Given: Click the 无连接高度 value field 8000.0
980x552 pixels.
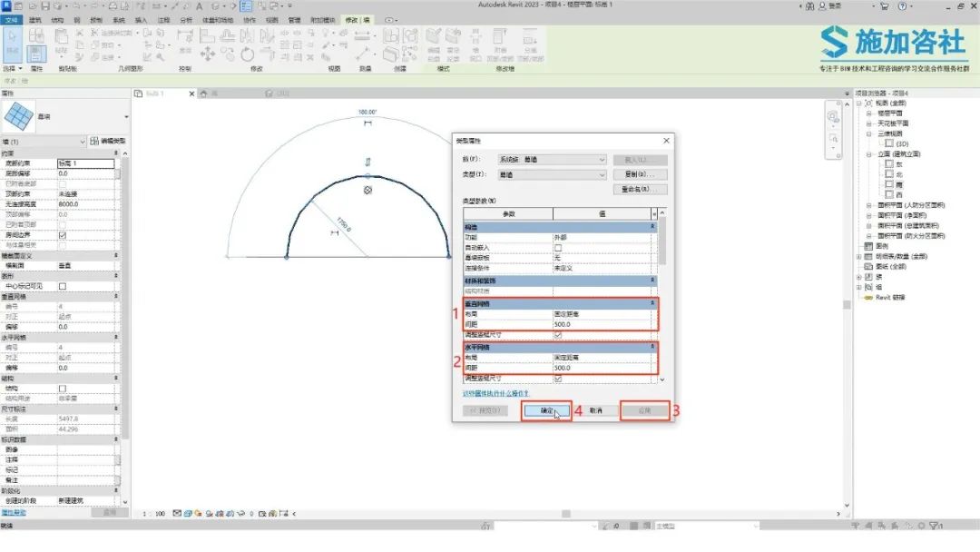Looking at the screenshot, I should (x=85, y=204).
